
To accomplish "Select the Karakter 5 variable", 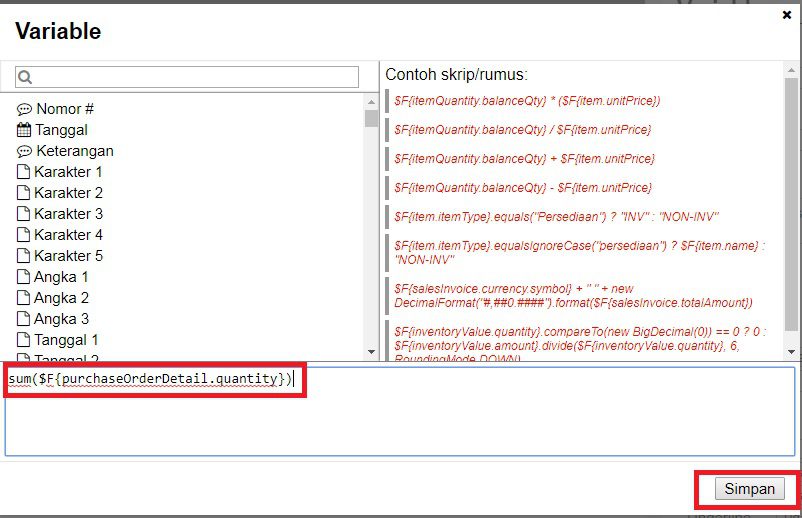I will coord(68,256).
